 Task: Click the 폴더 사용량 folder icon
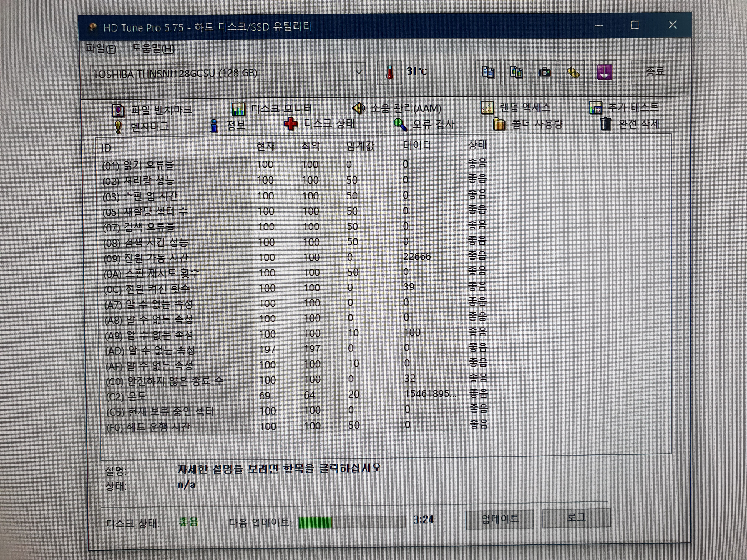tap(499, 124)
